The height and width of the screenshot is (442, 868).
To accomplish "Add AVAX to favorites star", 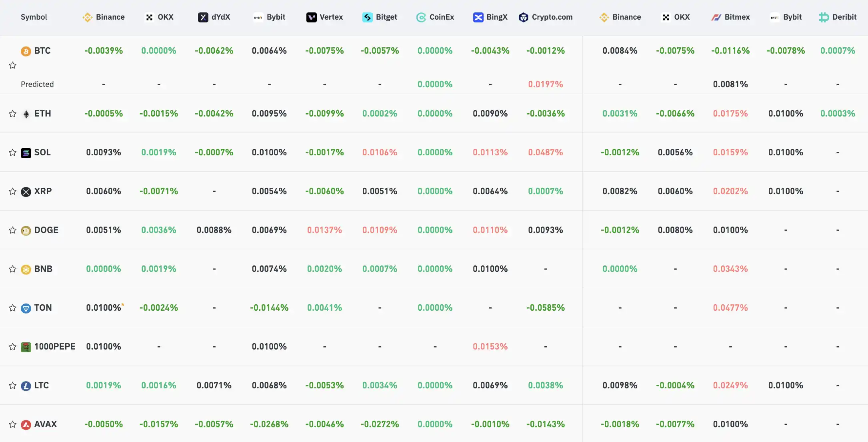I will click(13, 424).
